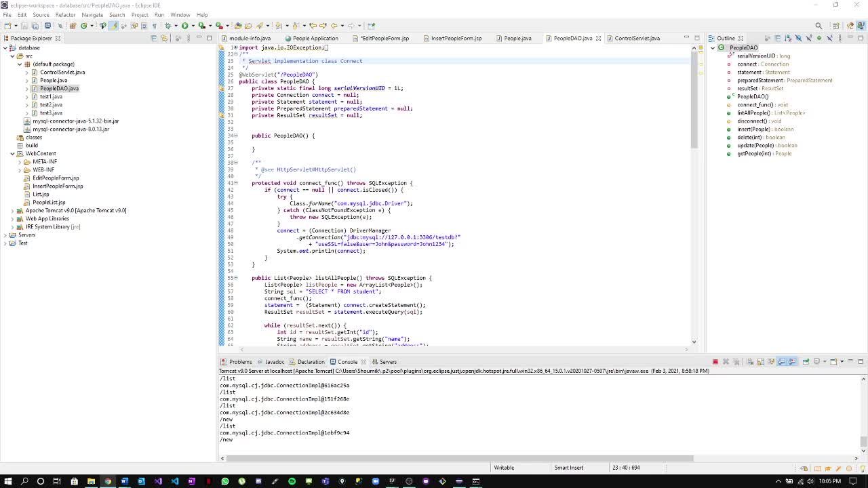868x488 pixels.
Task: Open the Refactor menu
Action: (65, 14)
